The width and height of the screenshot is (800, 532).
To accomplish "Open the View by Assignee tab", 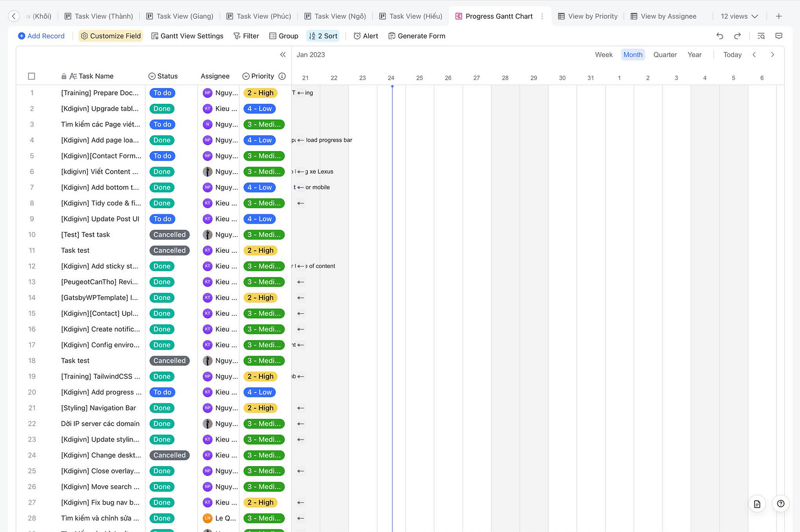I will click(664, 16).
